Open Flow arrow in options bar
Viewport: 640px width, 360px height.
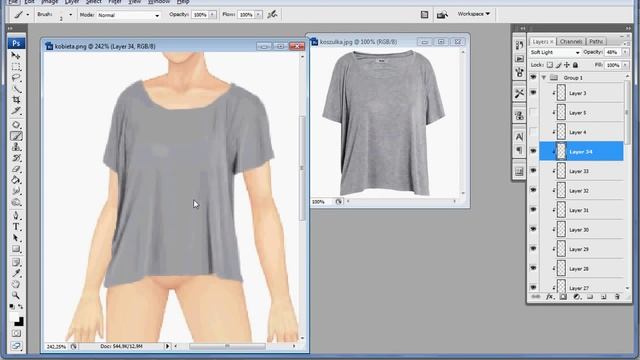258,15
